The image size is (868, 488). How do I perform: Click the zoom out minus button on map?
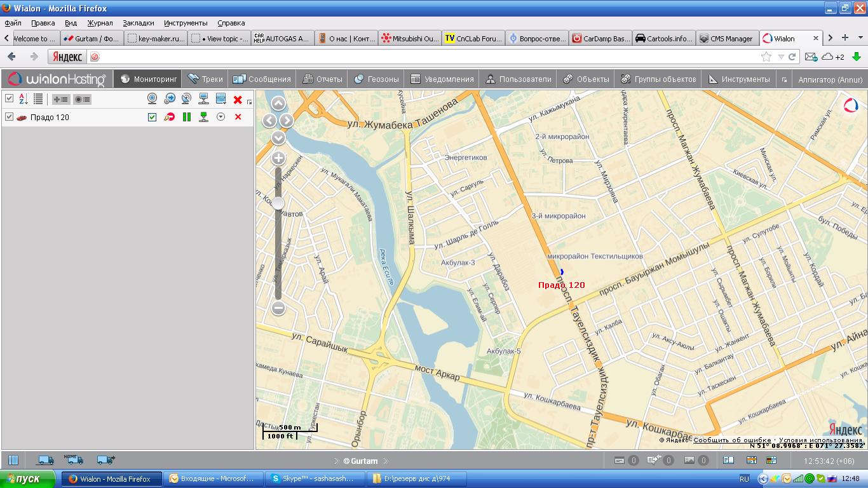(278, 308)
